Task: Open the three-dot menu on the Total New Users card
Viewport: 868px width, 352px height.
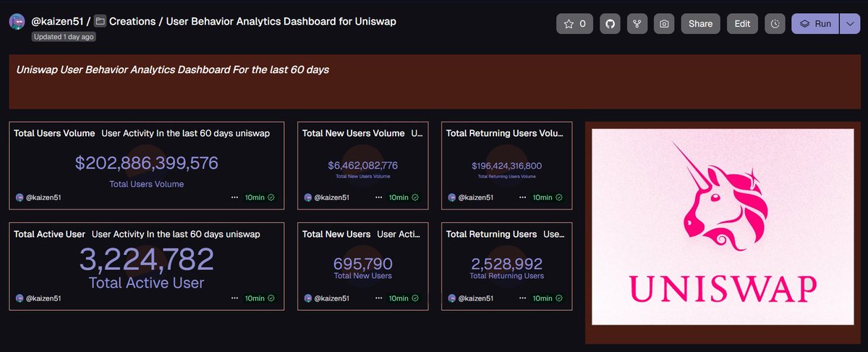Action: coord(379,298)
